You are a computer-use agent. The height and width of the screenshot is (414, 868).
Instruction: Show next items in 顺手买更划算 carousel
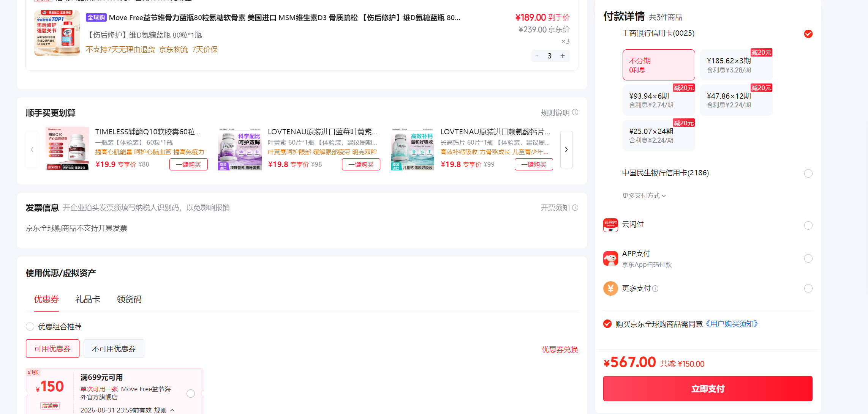point(566,150)
